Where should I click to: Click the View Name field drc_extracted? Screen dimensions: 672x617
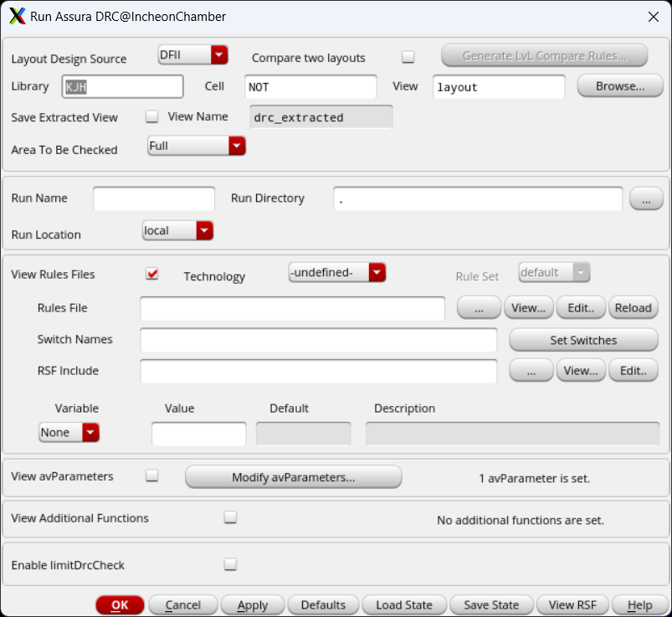[x=321, y=117]
